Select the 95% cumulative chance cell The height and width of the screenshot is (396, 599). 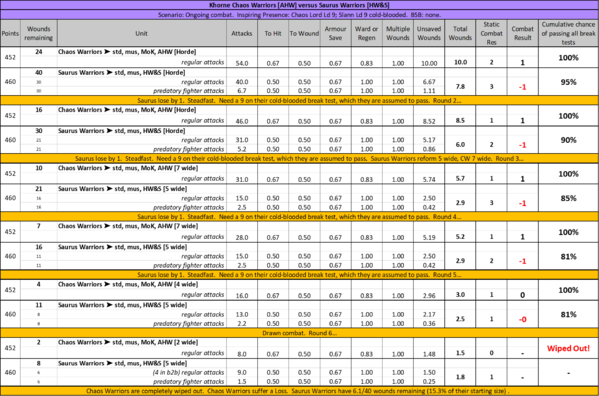[x=568, y=82]
